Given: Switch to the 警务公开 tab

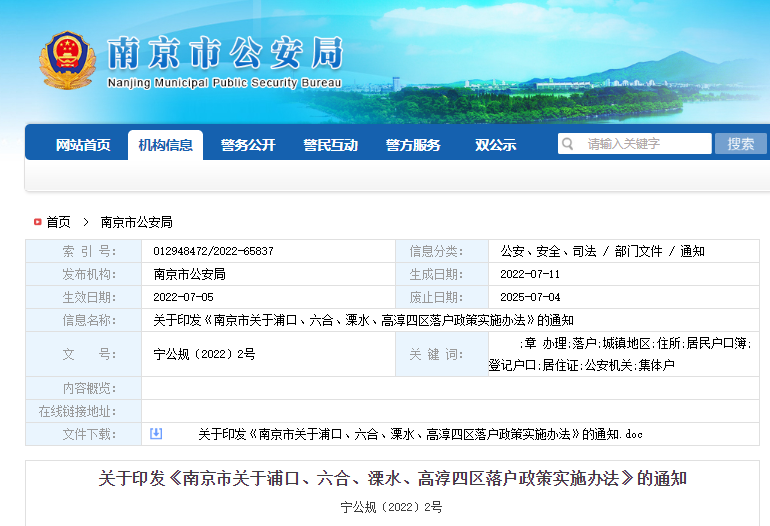Looking at the screenshot, I should coord(248,145).
